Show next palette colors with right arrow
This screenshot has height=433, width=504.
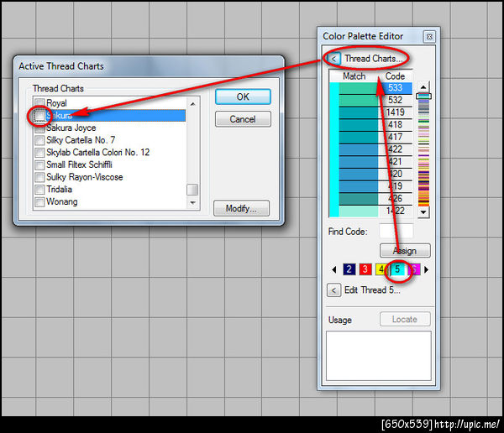tap(427, 269)
